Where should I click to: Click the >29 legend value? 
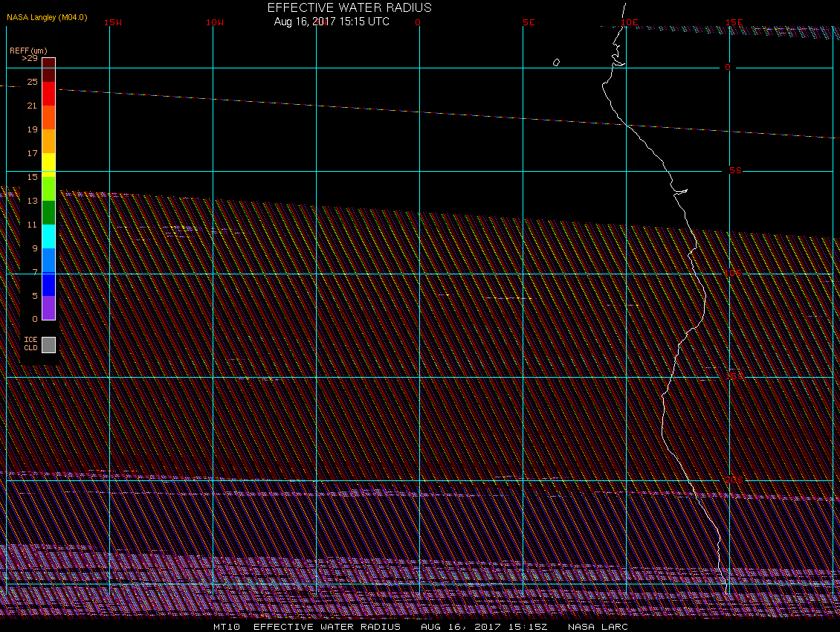point(30,59)
